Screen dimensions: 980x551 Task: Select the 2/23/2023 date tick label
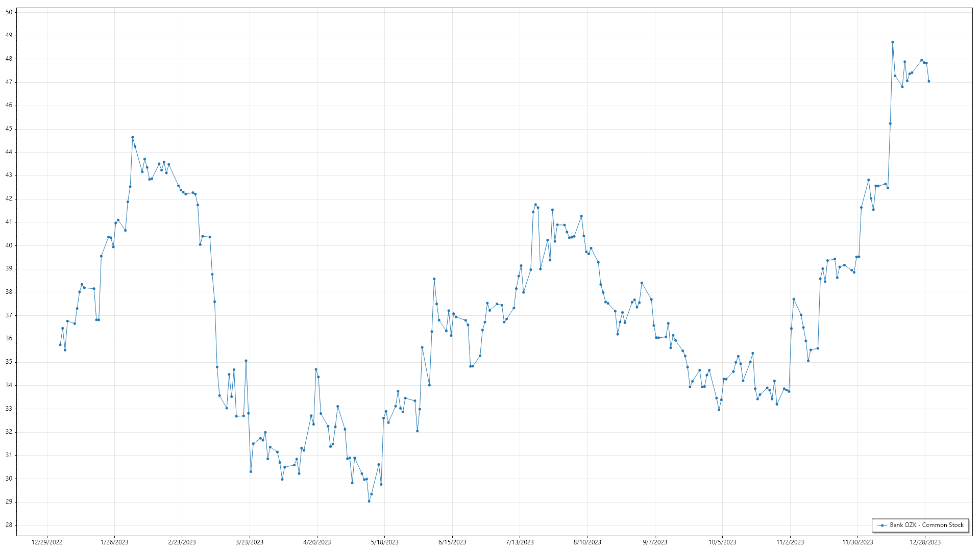pyautogui.click(x=182, y=542)
